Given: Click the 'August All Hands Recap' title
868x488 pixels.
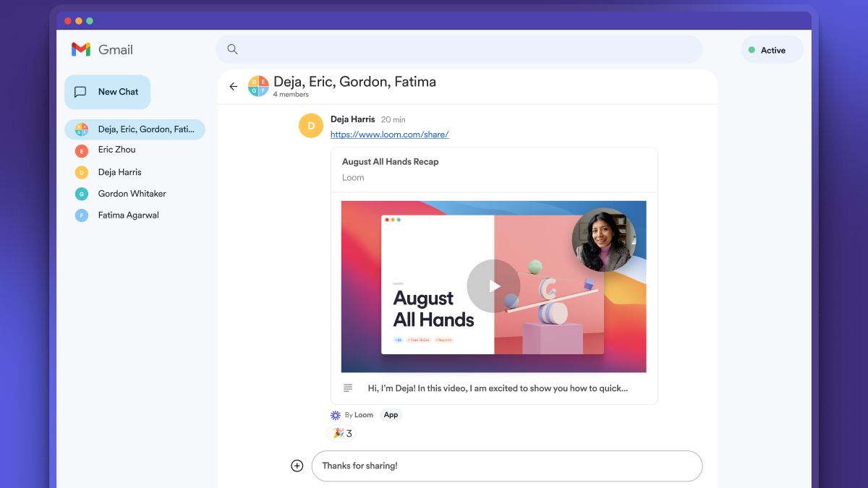Looking at the screenshot, I should tap(390, 162).
